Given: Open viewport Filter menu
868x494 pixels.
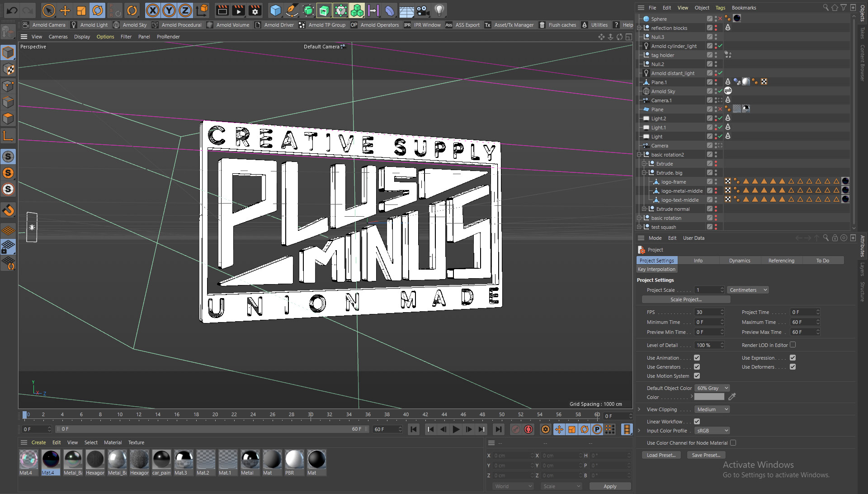Looking at the screenshot, I should click(126, 37).
